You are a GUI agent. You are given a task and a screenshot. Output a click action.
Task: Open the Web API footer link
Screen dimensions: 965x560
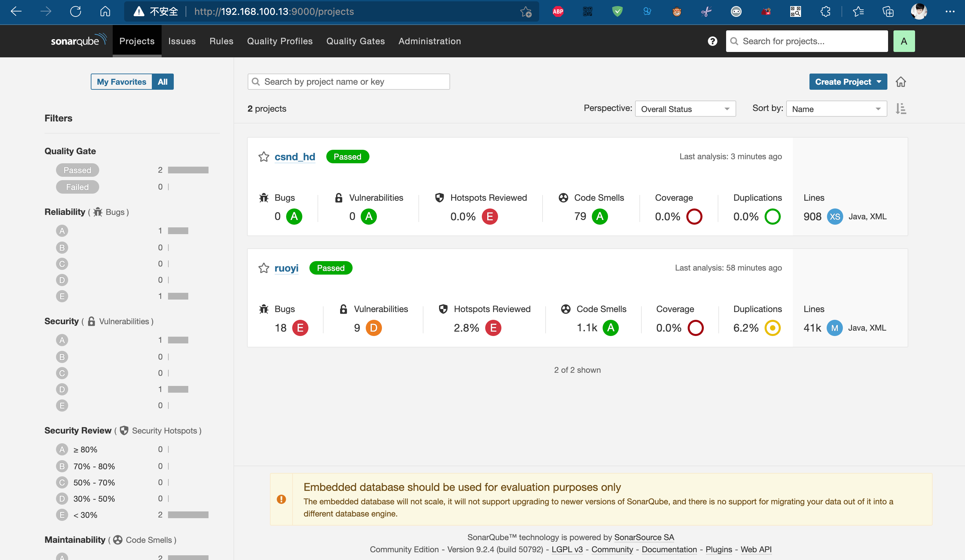click(x=755, y=549)
